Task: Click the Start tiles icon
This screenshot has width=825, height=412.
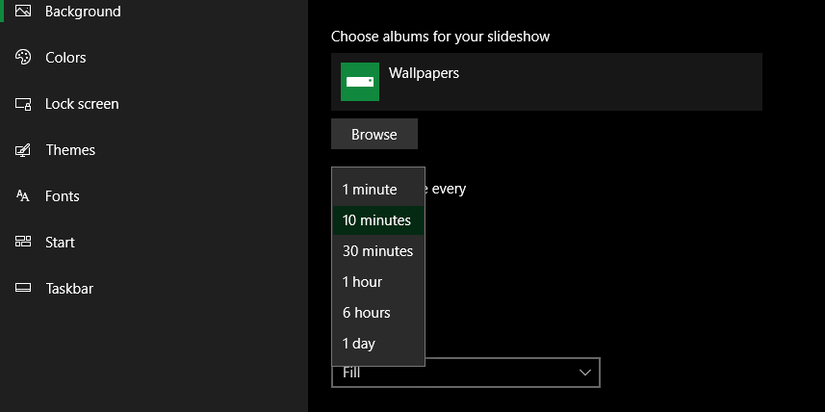Action: click(x=23, y=242)
